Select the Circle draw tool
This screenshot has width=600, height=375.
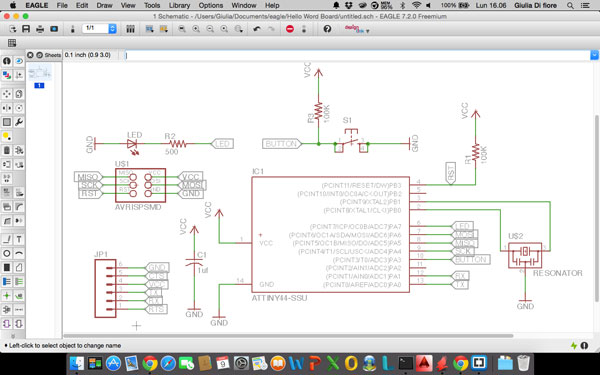click(x=7, y=253)
